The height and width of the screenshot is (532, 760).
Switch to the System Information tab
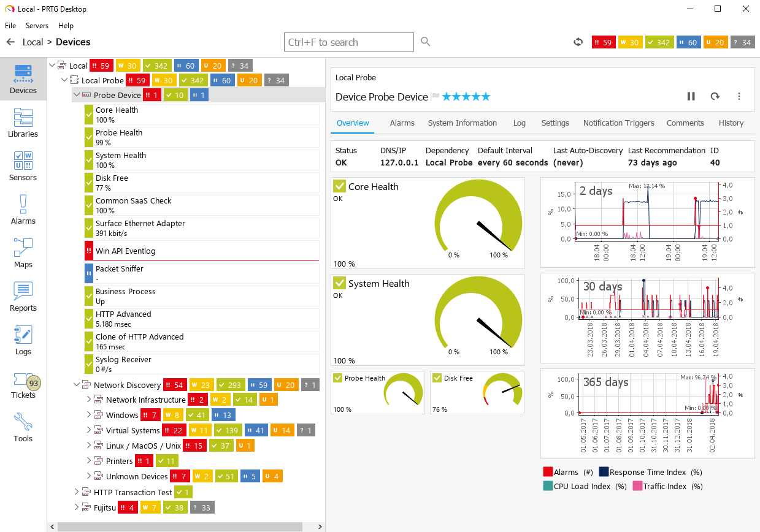coord(463,123)
